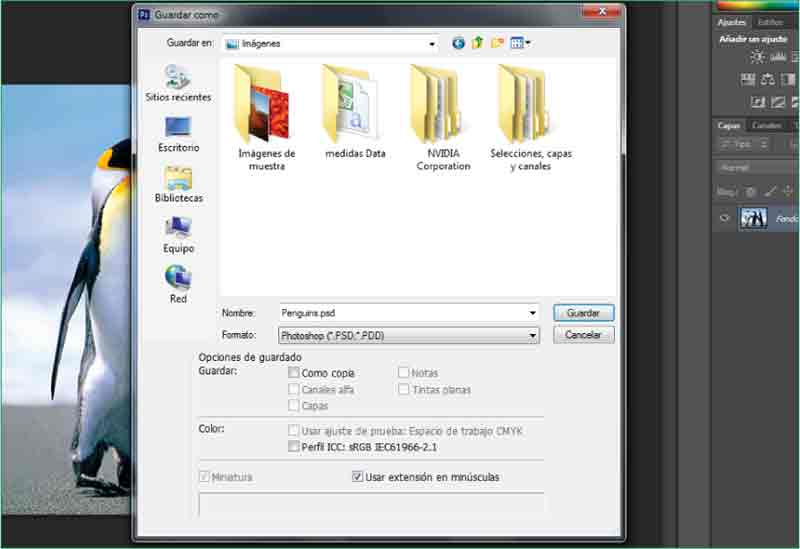Uncheck Usar extensión en minúsculas
Screen dimensions: 800x549
click(357, 477)
